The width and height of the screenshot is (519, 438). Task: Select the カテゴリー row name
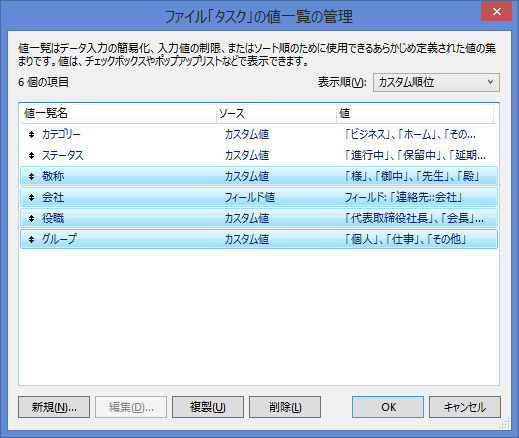(x=61, y=134)
